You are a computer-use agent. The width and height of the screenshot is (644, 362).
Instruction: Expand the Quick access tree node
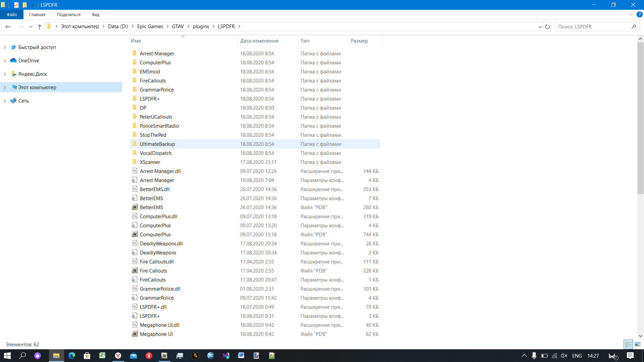[5, 47]
